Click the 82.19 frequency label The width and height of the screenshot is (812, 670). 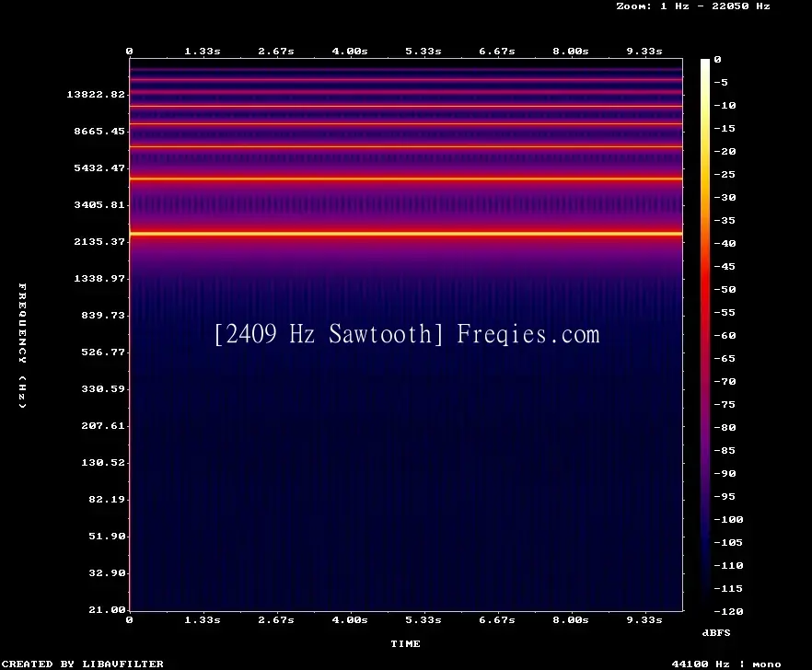pyautogui.click(x=107, y=499)
